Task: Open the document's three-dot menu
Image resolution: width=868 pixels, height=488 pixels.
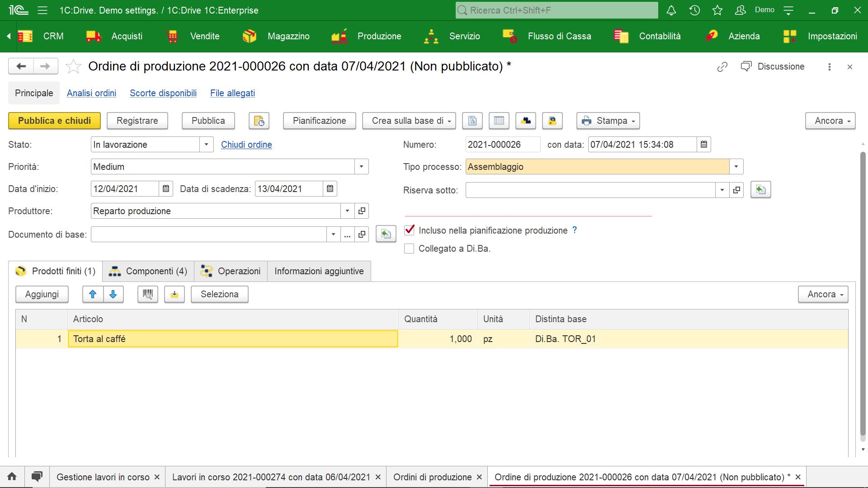Action: 830,67
